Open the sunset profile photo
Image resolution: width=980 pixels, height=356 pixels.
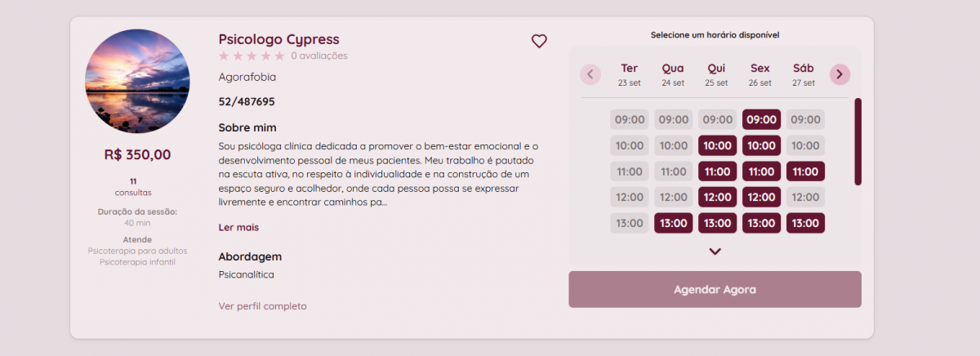point(137,81)
